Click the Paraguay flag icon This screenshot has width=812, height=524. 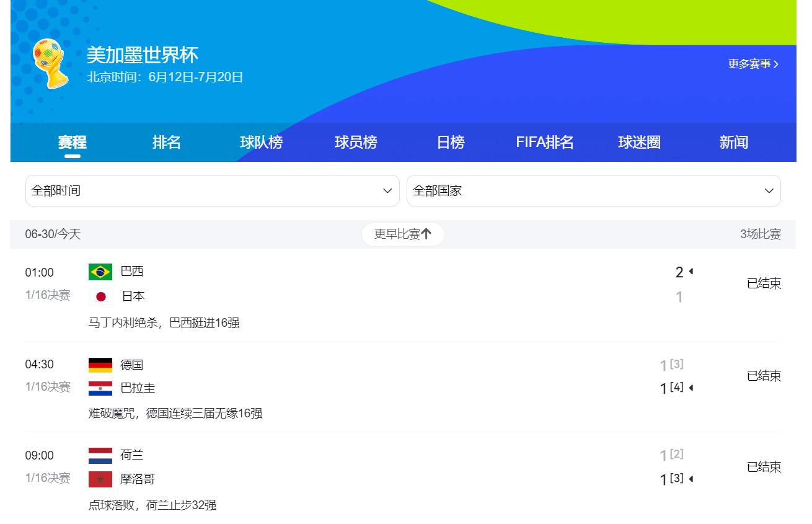click(x=100, y=389)
